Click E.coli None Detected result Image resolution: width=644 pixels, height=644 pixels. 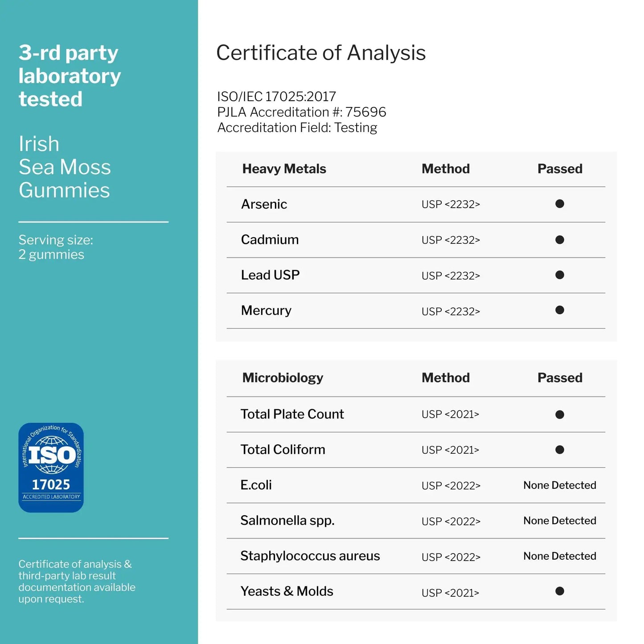(559, 485)
